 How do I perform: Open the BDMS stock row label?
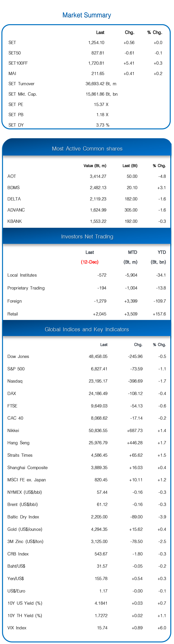(13, 188)
